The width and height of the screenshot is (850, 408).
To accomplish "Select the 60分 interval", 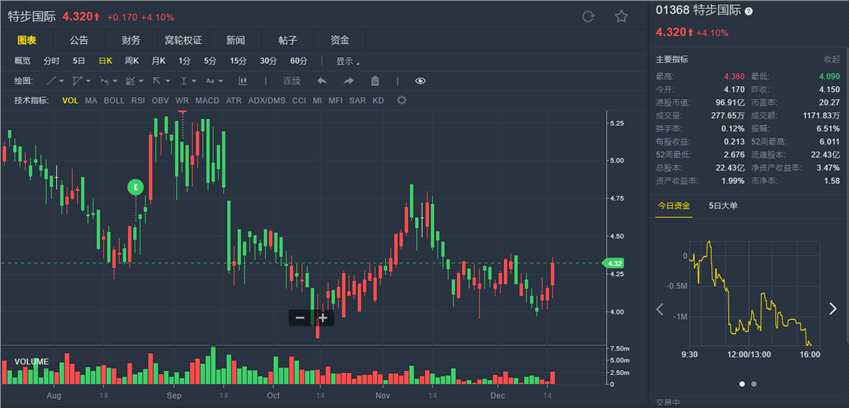I will [298, 61].
